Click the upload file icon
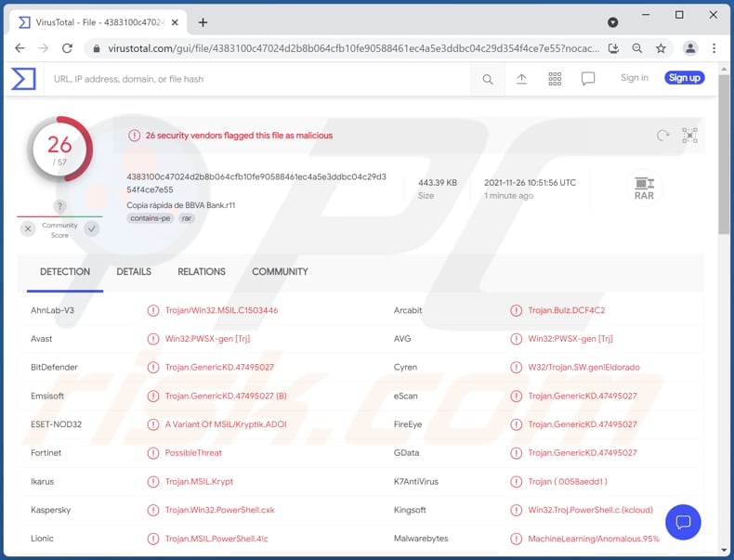 pos(521,79)
